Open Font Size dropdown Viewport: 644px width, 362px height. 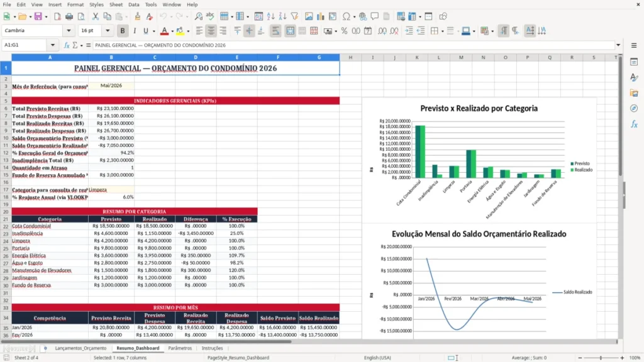[x=108, y=30]
